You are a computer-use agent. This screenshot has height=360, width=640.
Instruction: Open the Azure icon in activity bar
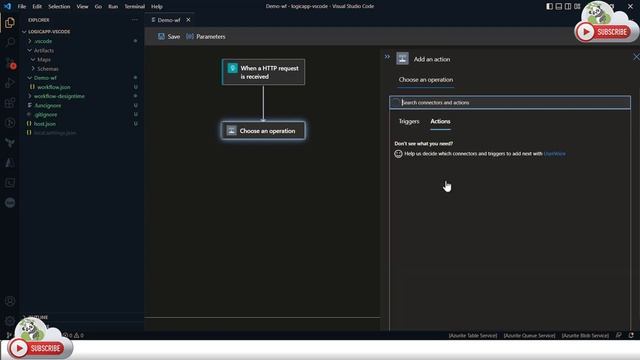click(x=10, y=163)
